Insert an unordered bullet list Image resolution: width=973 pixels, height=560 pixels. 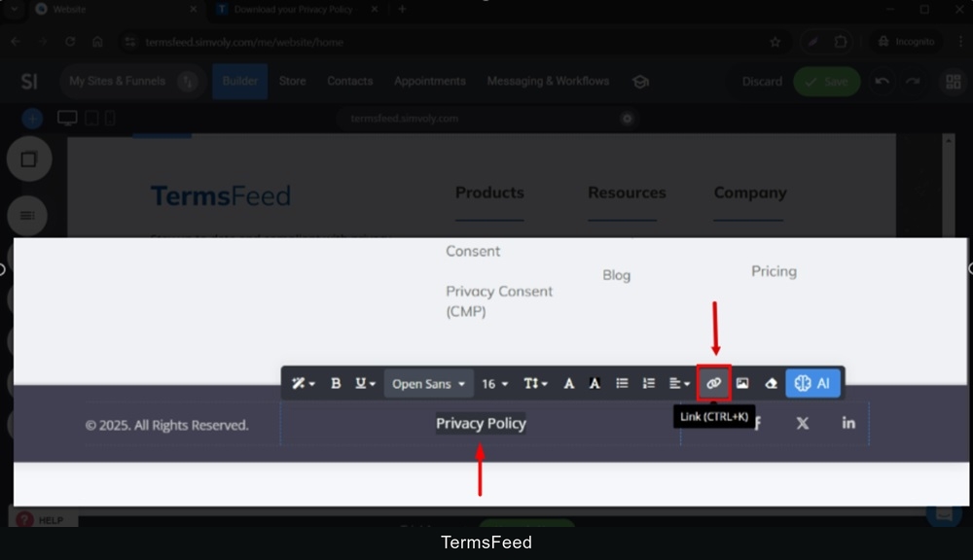coord(622,384)
